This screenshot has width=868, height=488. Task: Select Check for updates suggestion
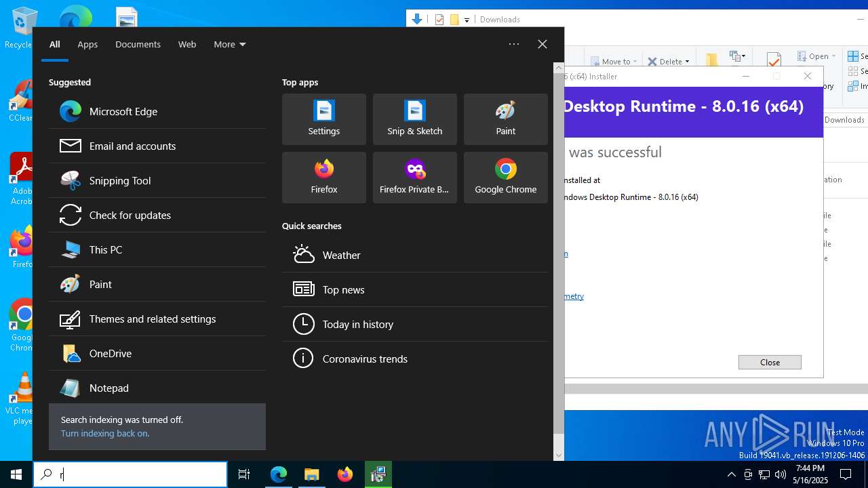tap(157, 215)
